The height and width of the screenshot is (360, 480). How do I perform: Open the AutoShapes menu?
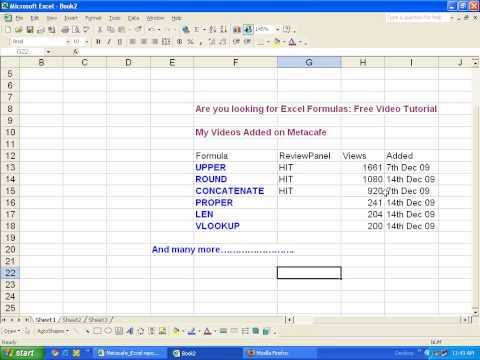53,331
